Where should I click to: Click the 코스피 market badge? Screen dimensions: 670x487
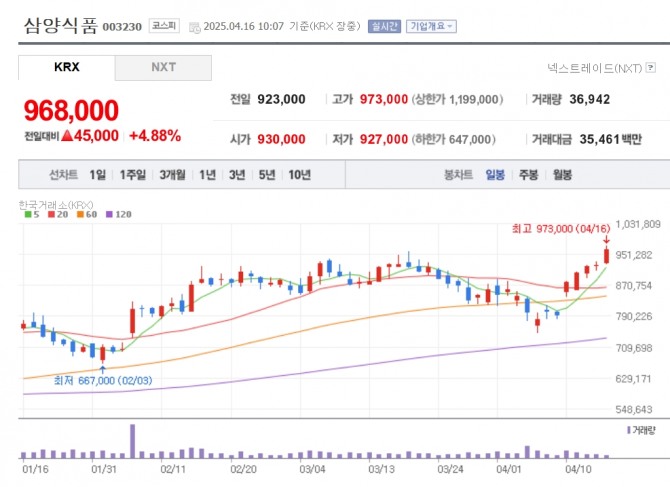[164, 26]
